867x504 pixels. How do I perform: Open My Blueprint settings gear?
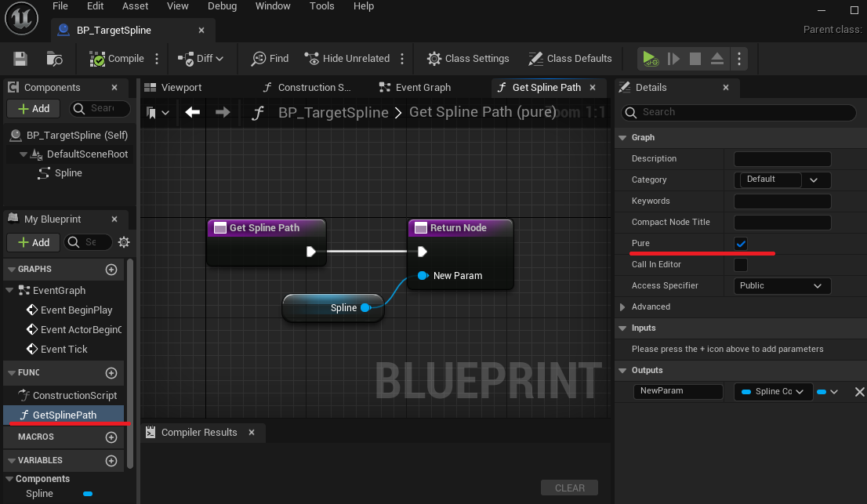tap(124, 242)
